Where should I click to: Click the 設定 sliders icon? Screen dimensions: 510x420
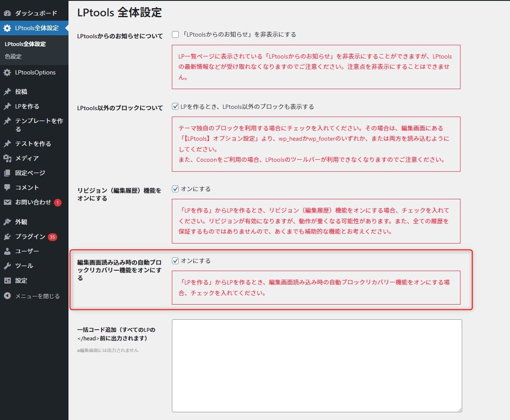(x=7, y=281)
